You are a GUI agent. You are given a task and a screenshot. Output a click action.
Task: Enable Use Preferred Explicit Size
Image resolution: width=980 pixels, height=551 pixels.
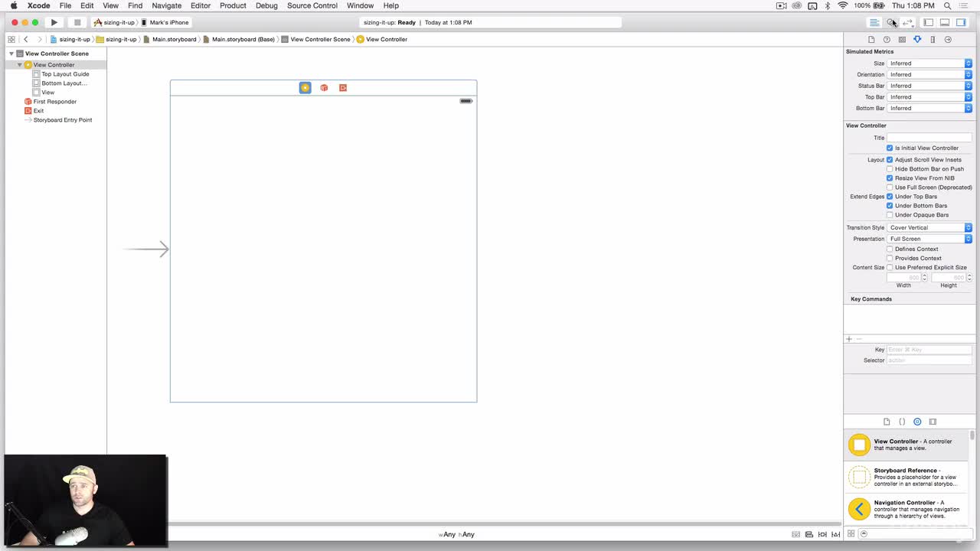click(x=890, y=267)
